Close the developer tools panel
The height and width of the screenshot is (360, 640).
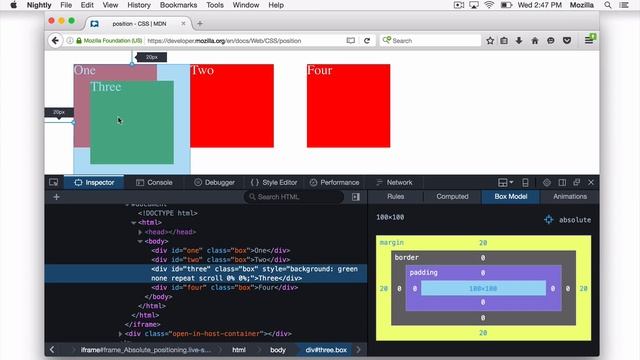coord(591,182)
